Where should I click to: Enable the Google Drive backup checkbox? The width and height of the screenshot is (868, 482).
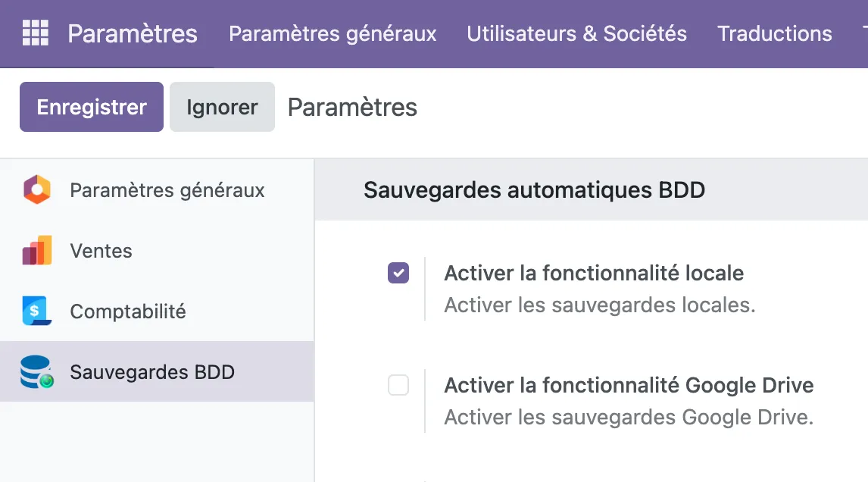[398, 385]
